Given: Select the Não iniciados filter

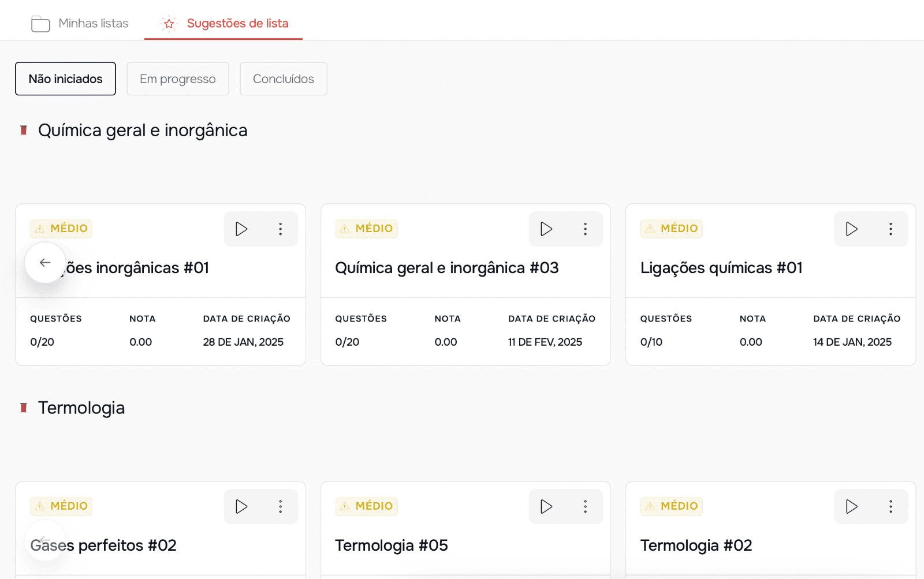Looking at the screenshot, I should coord(65,79).
